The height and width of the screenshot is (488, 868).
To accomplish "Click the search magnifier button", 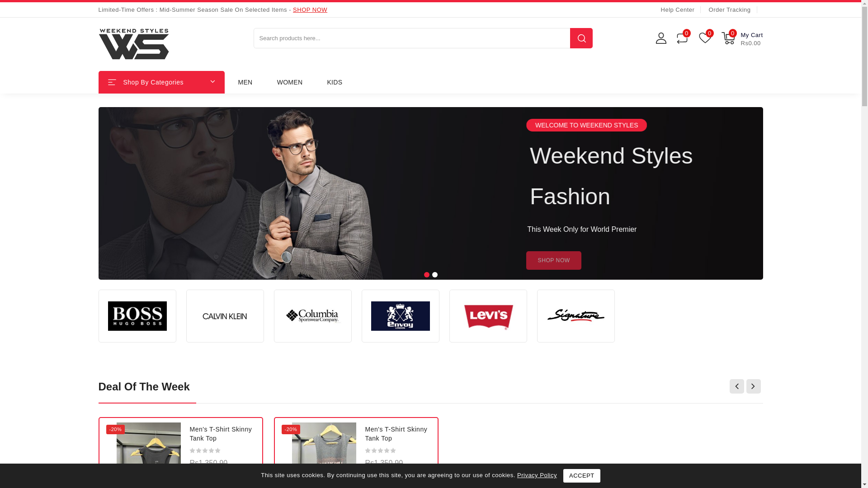I will point(581,38).
